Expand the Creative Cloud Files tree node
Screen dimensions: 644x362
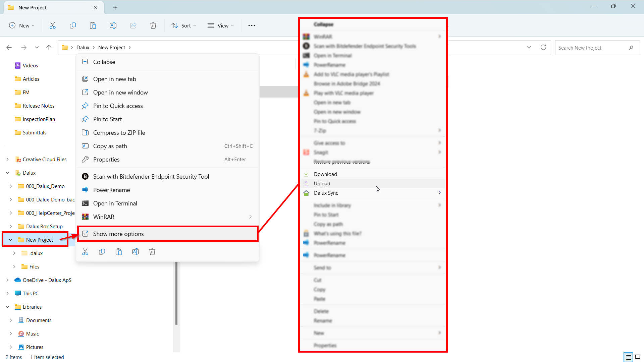coord(7,160)
